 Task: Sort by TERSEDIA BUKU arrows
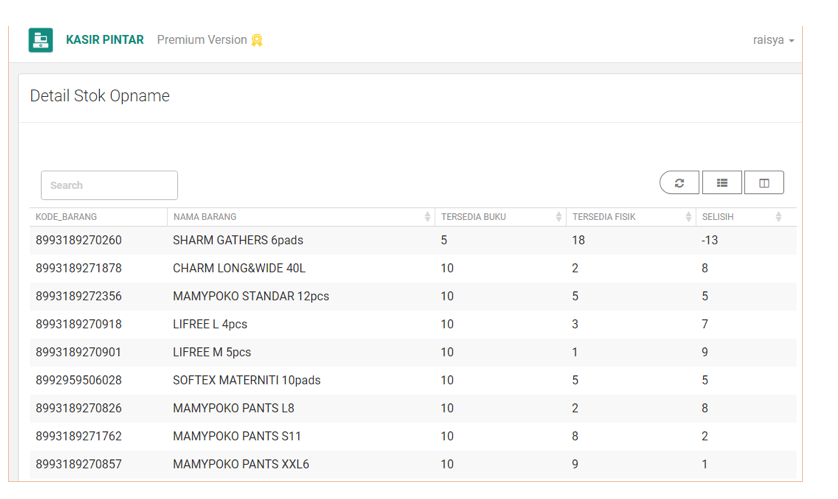coord(558,216)
